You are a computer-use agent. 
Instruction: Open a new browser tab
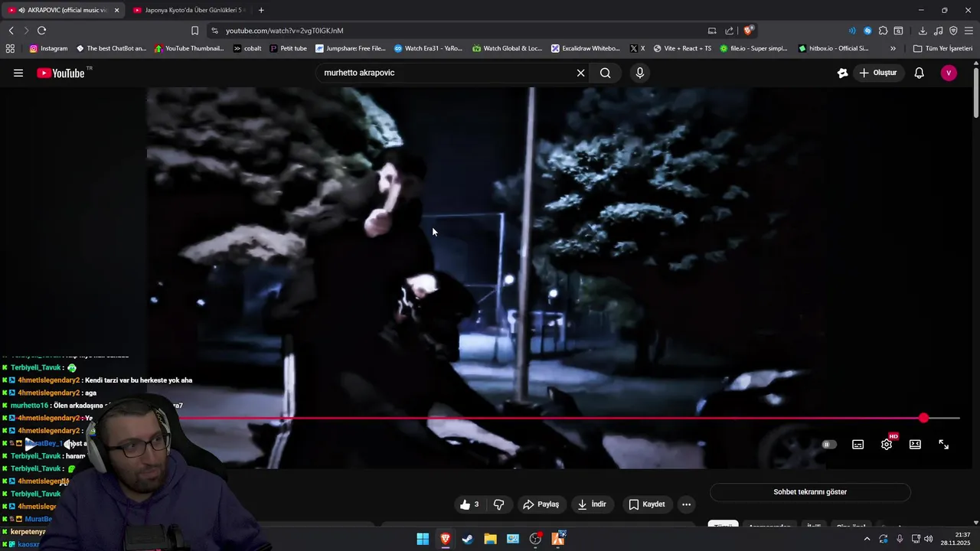(x=261, y=10)
